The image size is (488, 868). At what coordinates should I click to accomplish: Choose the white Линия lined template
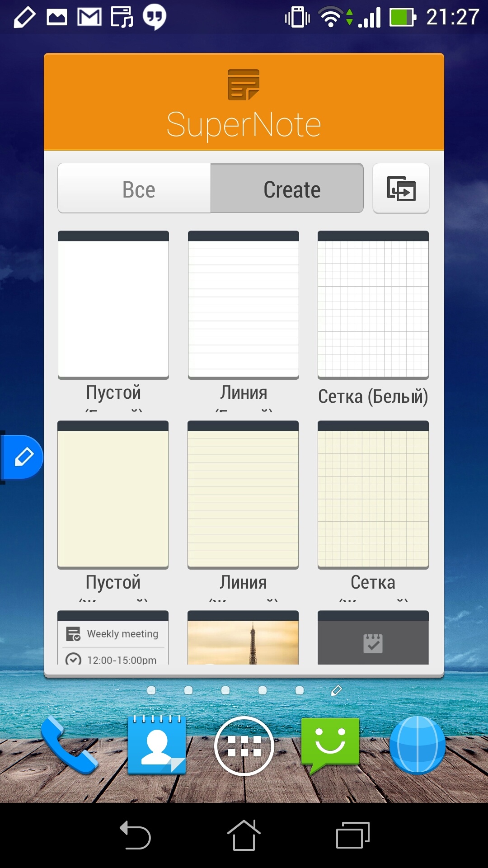[244, 305]
